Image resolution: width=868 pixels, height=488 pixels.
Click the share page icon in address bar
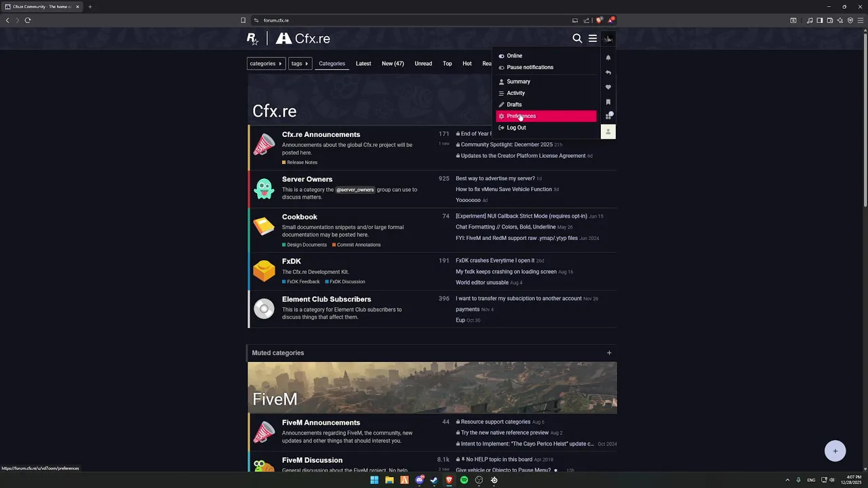[587, 20]
